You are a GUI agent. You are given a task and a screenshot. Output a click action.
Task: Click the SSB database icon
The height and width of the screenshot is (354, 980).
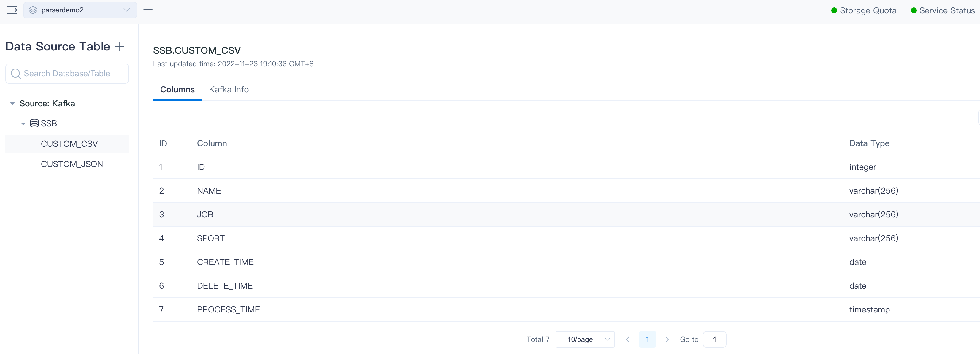tap(34, 123)
